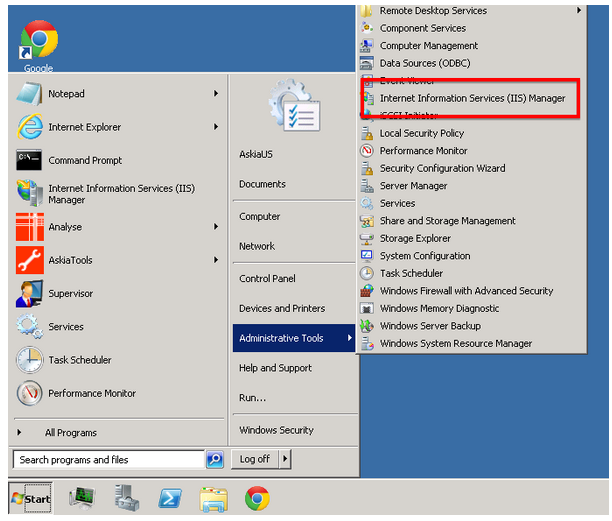This screenshot has height=521, width=612.
Task: Open the pinned IIS Manager icon in left pane
Action: [30, 193]
